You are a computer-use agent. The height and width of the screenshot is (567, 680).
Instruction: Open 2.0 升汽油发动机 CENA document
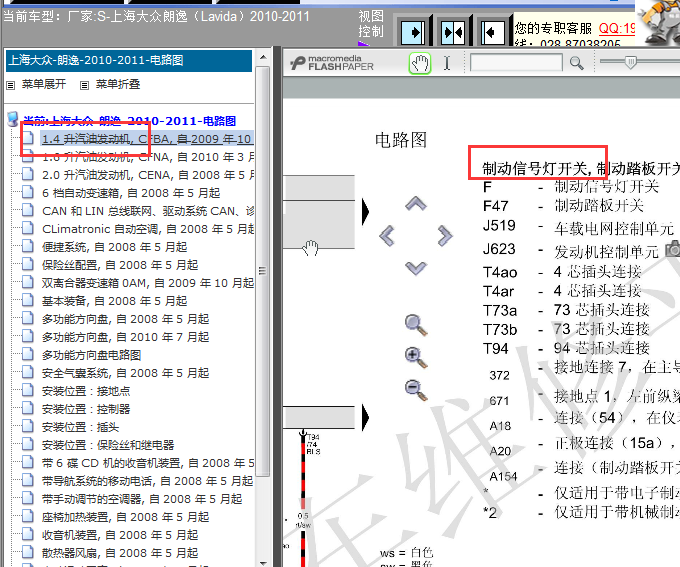[148, 175]
